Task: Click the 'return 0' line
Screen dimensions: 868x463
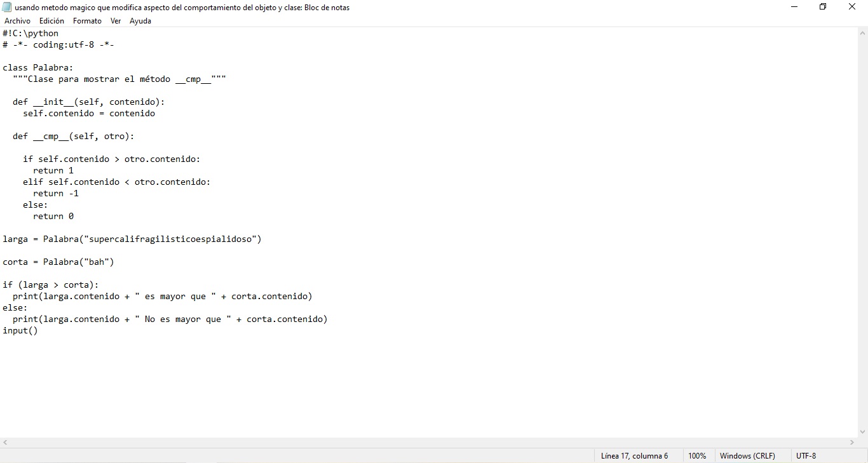Action: [53, 216]
